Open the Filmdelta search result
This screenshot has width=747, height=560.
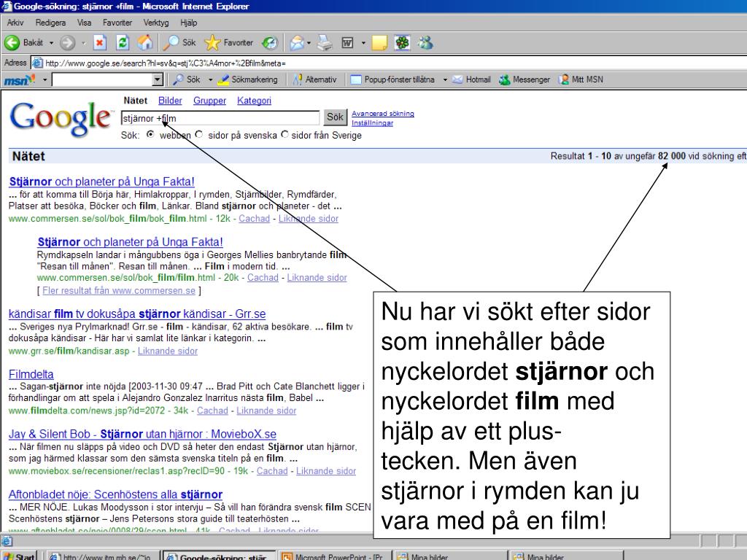(x=31, y=374)
